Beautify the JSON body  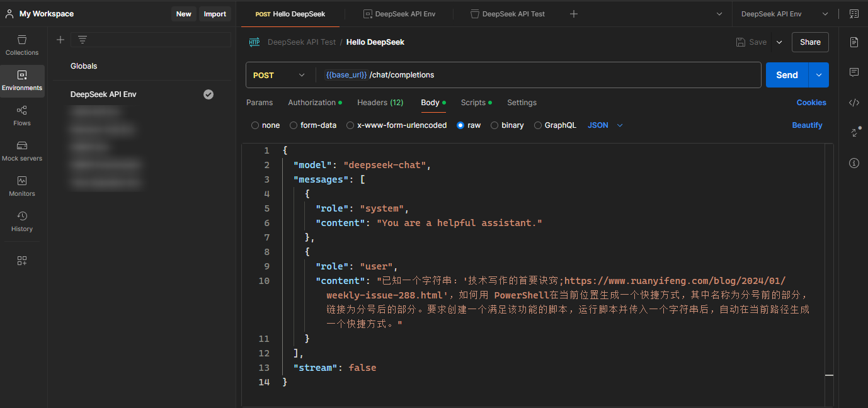point(808,125)
